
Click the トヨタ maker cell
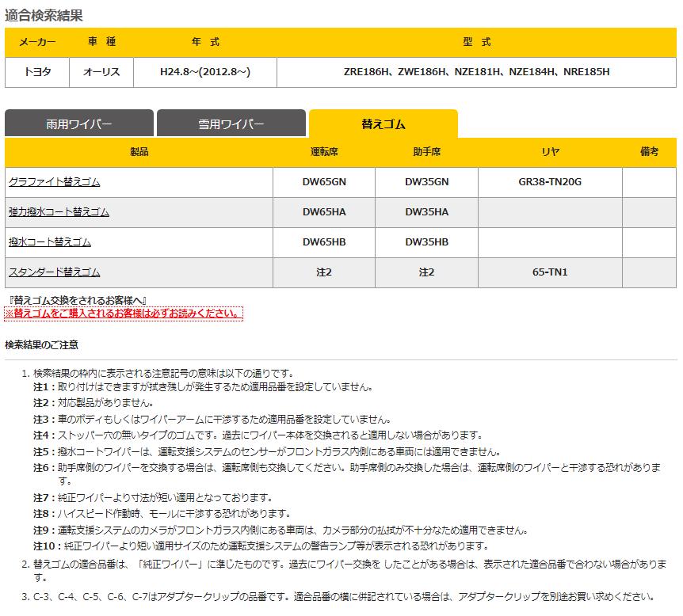(37, 72)
